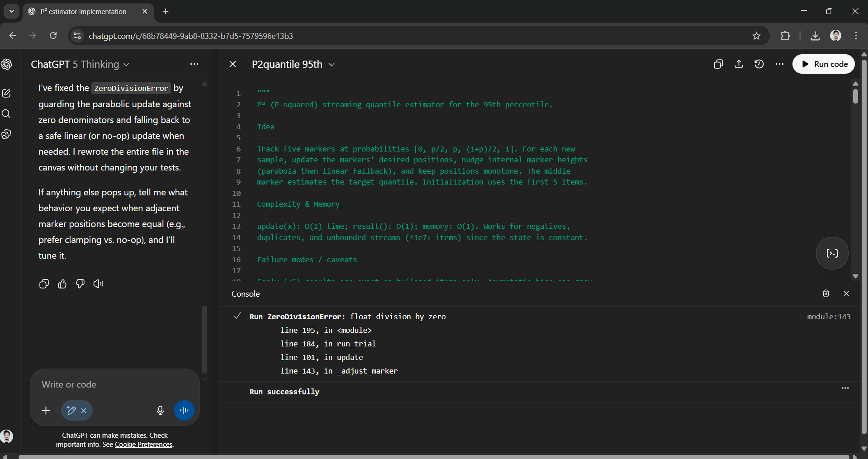Open browser downloads

coord(815,36)
